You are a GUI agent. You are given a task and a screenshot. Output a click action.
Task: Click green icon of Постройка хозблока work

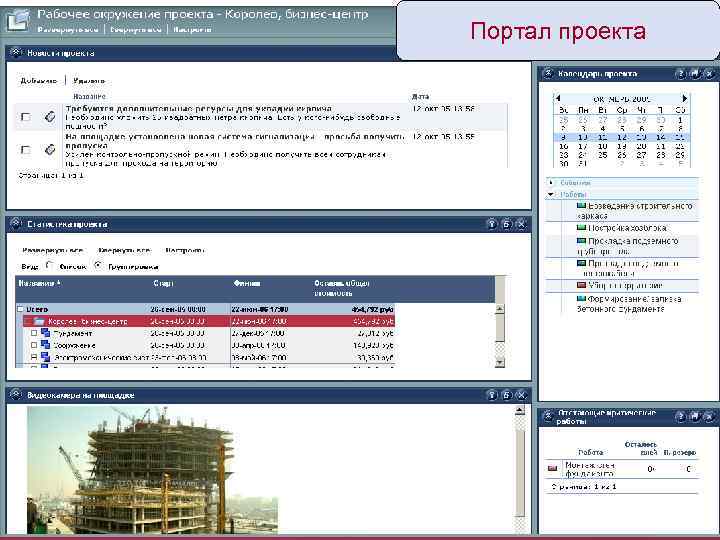pyautogui.click(x=581, y=228)
